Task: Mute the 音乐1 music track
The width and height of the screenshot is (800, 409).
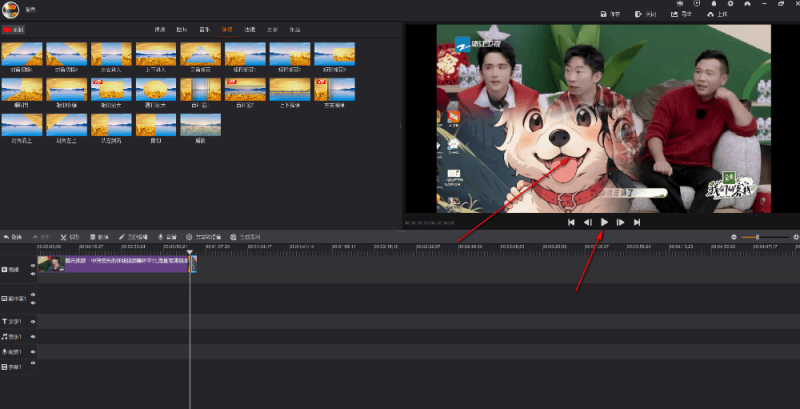Action: 32,337
